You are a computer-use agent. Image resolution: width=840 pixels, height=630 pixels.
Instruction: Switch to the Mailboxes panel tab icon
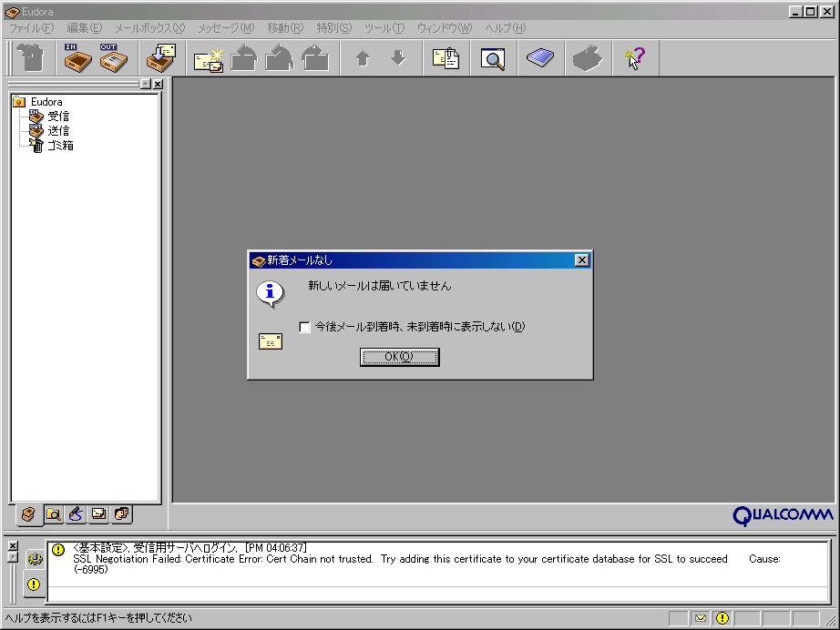29,515
